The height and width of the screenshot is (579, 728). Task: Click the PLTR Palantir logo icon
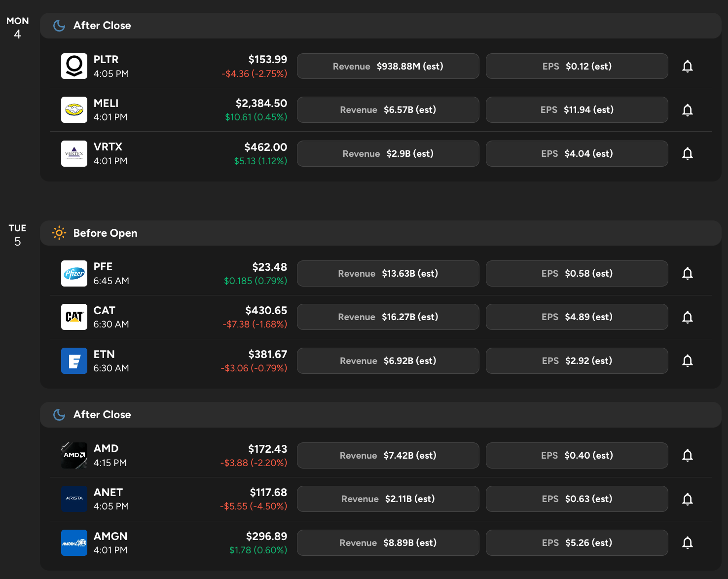[74, 66]
